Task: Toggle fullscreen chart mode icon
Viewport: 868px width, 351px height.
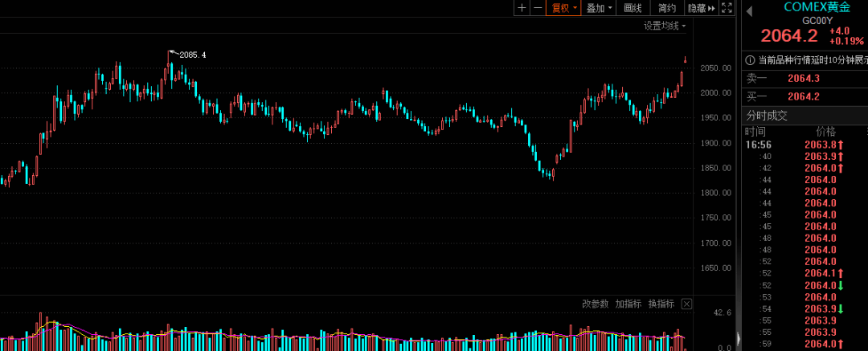Action: tap(727, 8)
